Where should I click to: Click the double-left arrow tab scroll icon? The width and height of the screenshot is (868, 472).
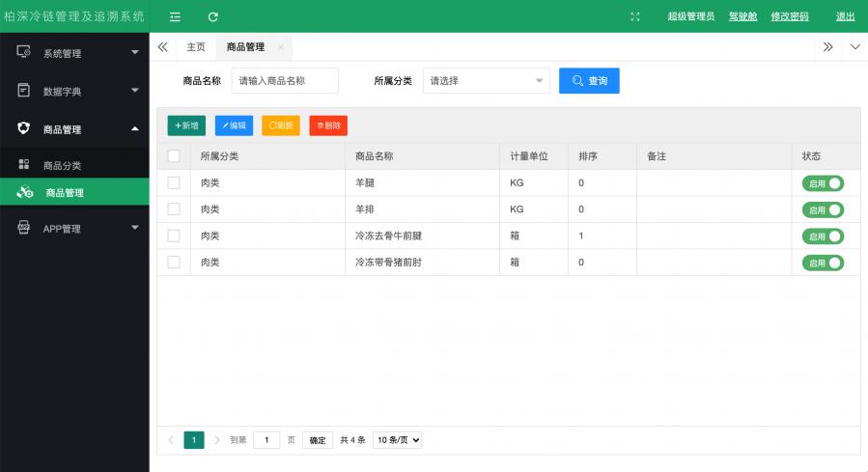tap(162, 46)
